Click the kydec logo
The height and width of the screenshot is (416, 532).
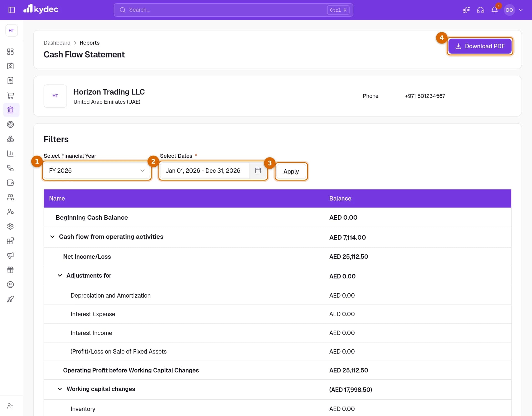click(x=41, y=9)
